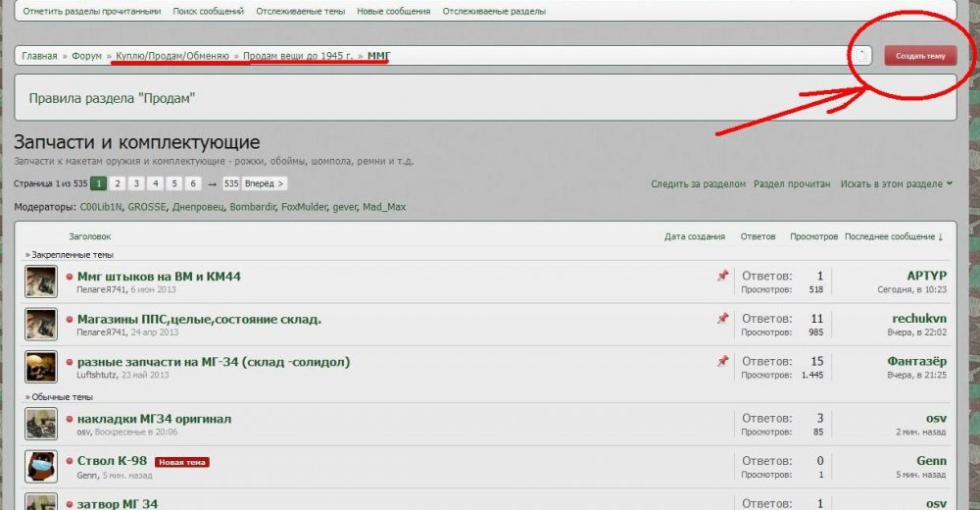Open thread 'разные запчасти на МГ-34'
Image resolution: width=980 pixels, height=510 pixels.
pyautogui.click(x=213, y=362)
